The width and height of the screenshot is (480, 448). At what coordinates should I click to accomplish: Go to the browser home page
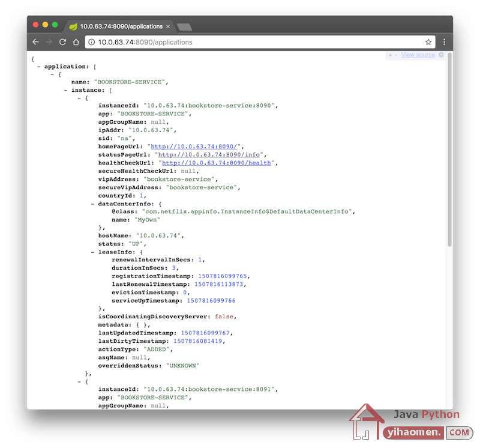click(76, 42)
